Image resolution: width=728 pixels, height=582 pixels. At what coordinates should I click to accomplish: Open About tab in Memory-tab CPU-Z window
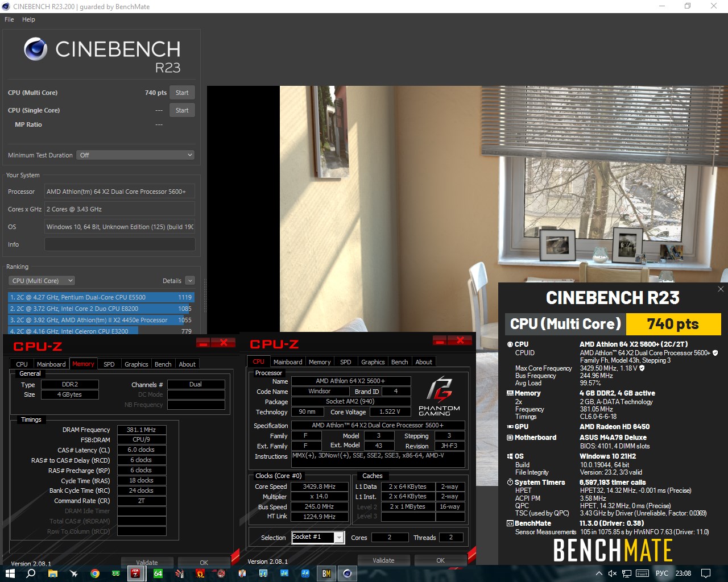click(187, 364)
